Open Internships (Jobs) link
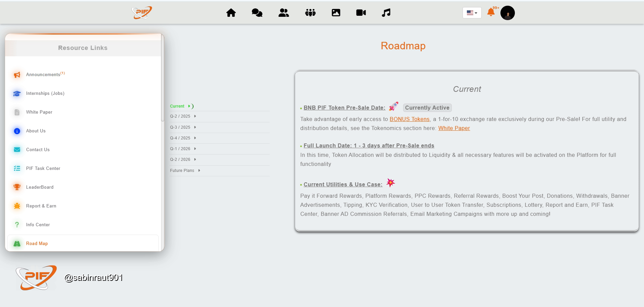The image size is (644, 307). [x=45, y=94]
